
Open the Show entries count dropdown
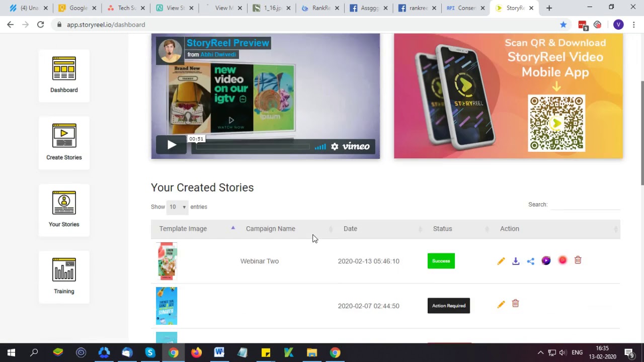point(177,207)
